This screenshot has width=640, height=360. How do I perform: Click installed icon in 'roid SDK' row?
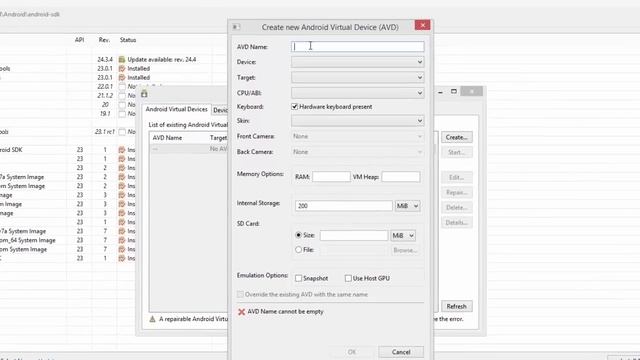[x=122, y=150]
